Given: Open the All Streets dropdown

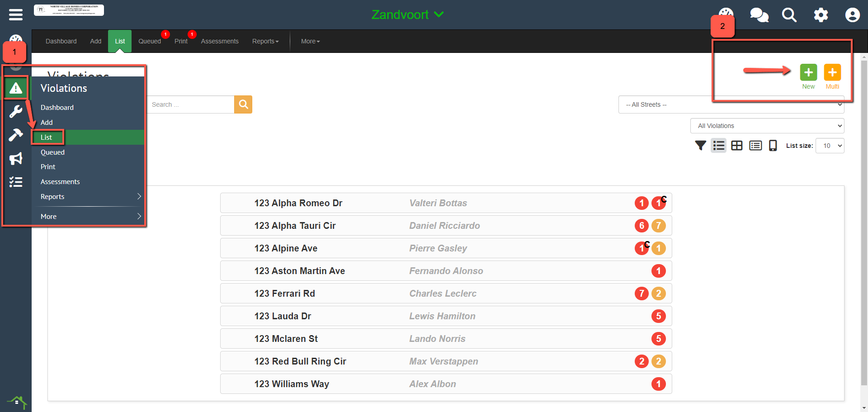Looking at the screenshot, I should click(x=731, y=104).
